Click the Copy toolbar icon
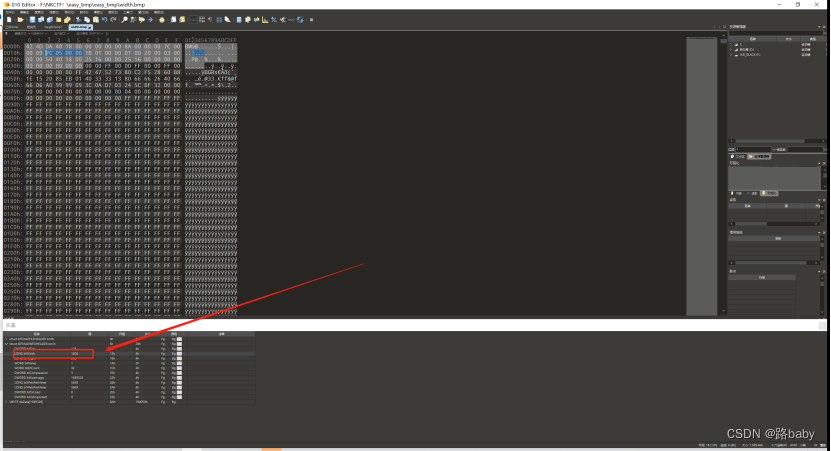The image size is (831, 451). coord(87,20)
